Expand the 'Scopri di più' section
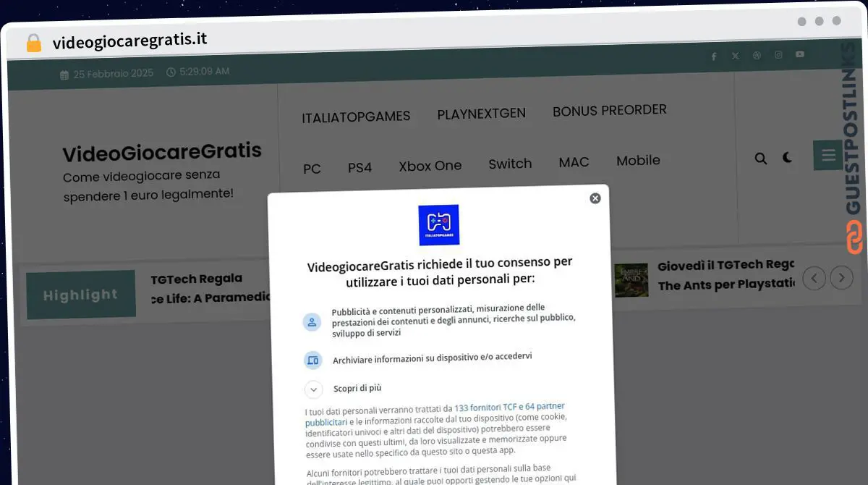Screen dimensions: 868x485 click(313, 389)
